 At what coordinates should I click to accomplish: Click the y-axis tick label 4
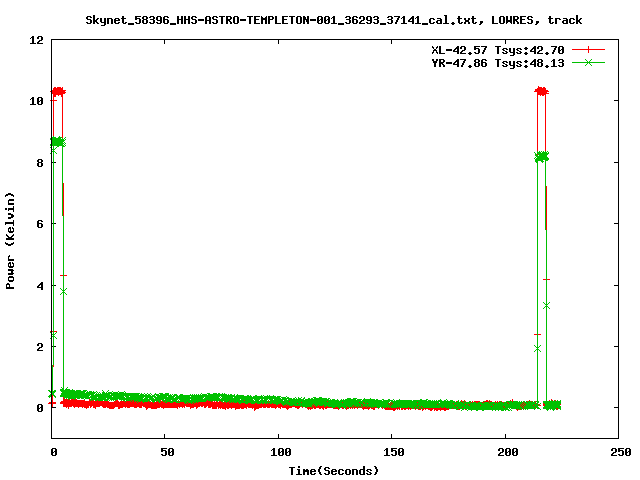40,285
